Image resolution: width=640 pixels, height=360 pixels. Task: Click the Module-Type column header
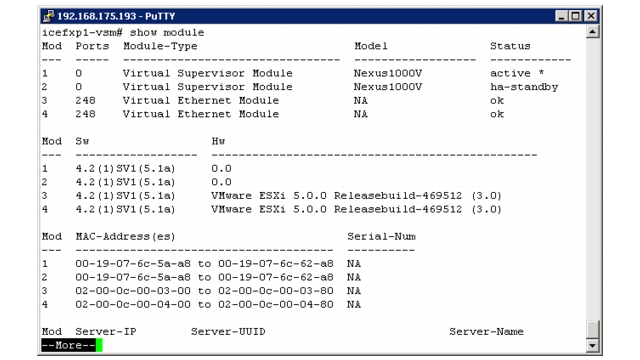pyautogui.click(x=160, y=46)
